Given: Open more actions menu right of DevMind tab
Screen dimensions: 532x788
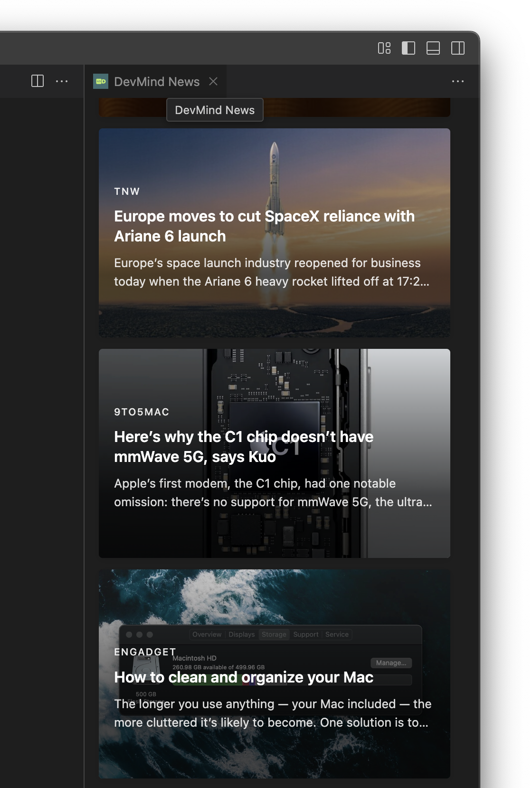Looking at the screenshot, I should coord(458,81).
